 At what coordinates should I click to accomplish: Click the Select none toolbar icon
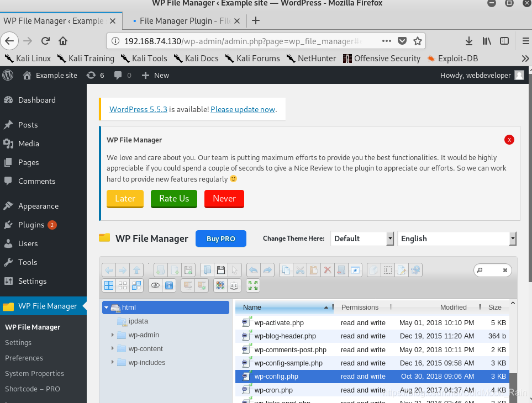[123, 285]
